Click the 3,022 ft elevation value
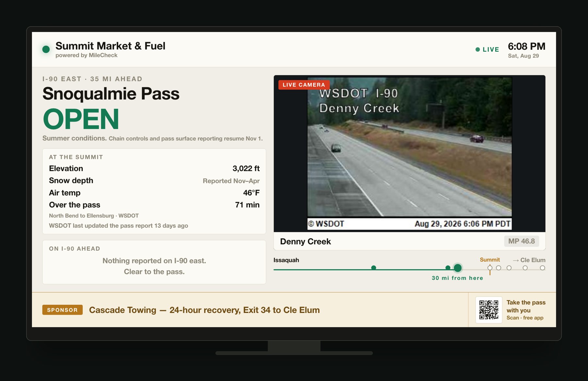Image resolution: width=588 pixels, height=381 pixels. coord(246,168)
